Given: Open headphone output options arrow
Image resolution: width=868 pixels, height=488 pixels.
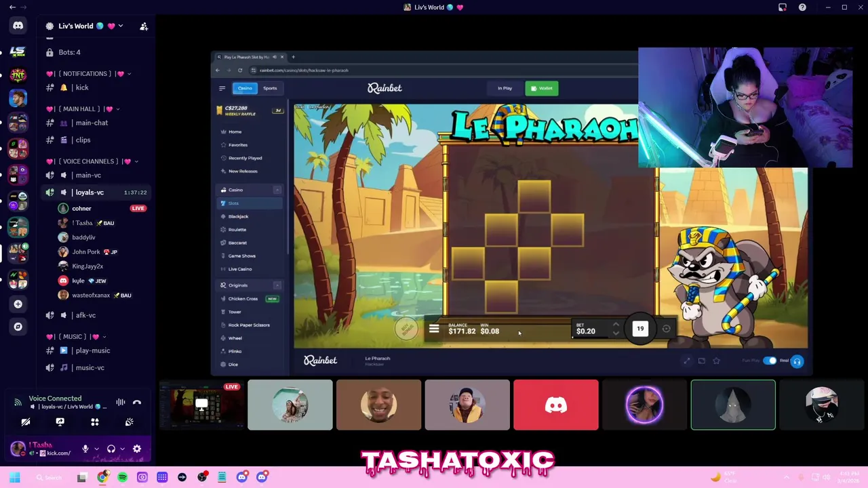Looking at the screenshot, I should click(x=122, y=449).
